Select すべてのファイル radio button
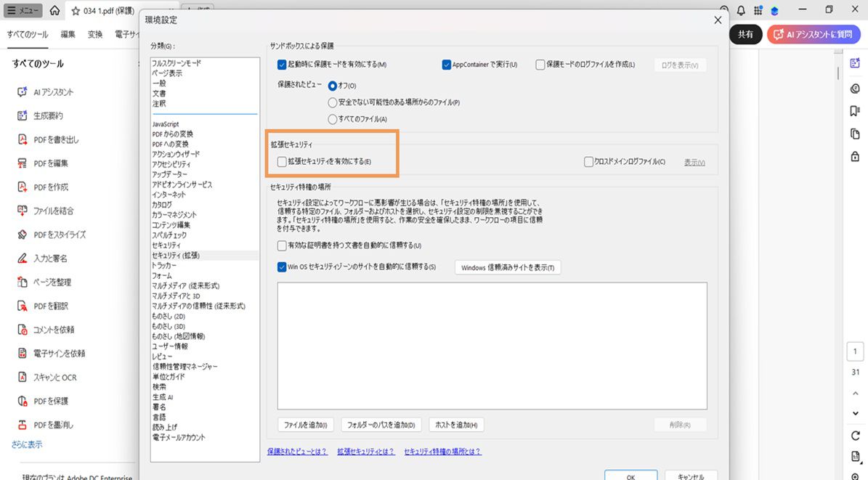Screen dimensions: 868x480 332,119
